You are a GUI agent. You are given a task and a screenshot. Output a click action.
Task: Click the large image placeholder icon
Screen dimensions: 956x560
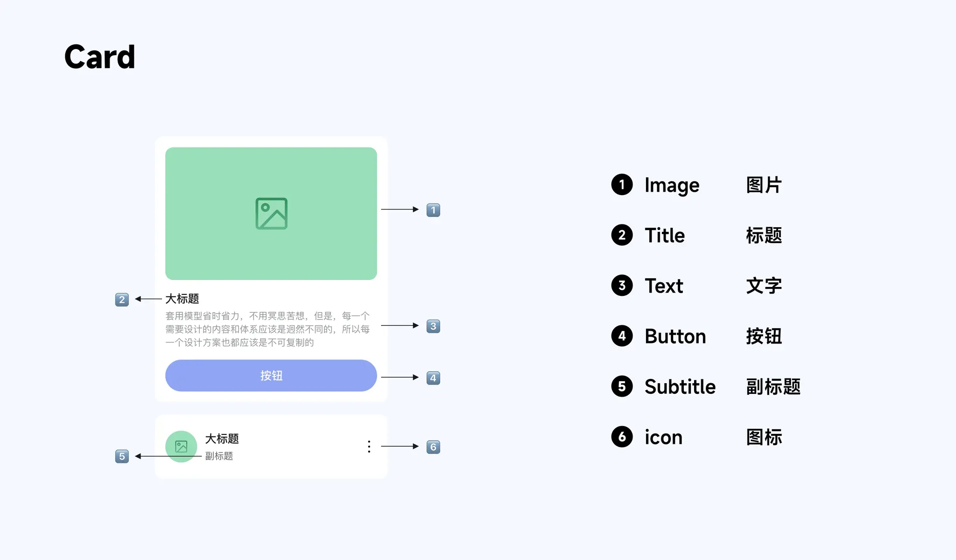[271, 214]
